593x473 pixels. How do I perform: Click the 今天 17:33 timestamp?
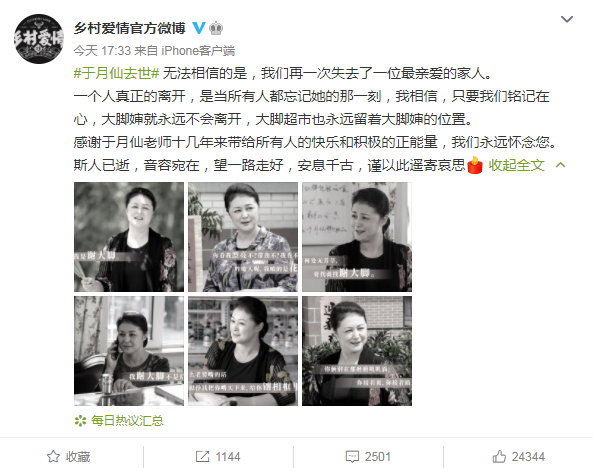[x=102, y=51]
